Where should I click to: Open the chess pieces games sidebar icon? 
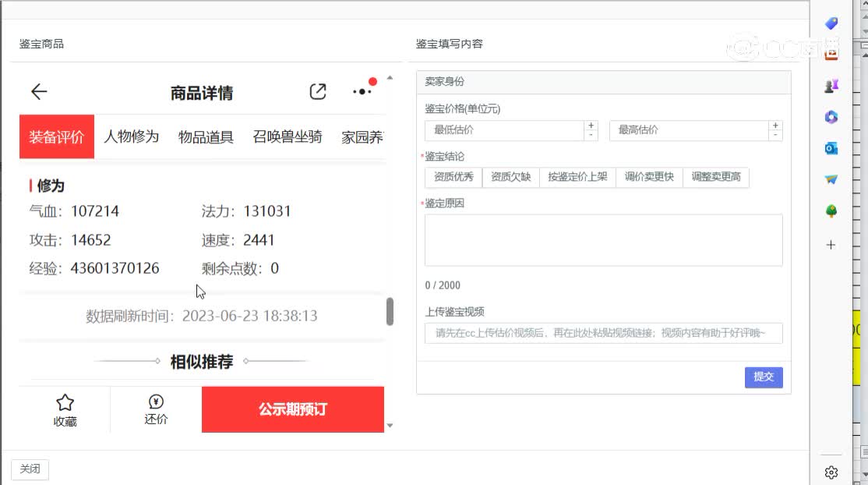tap(831, 86)
